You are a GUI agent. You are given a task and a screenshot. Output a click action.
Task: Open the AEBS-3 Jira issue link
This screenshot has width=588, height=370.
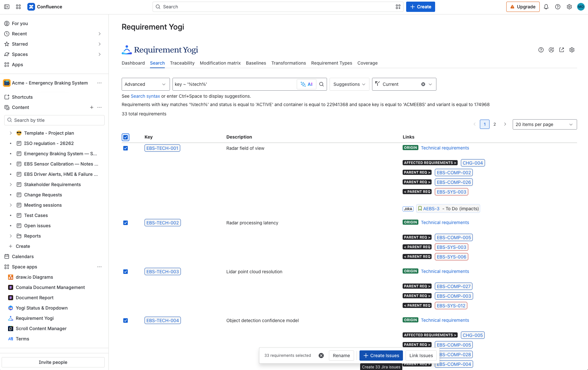tap(431, 209)
